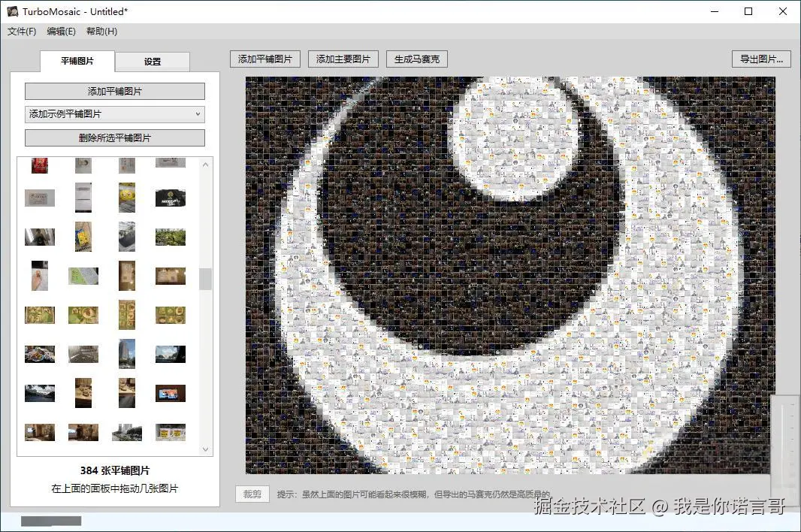801x532 pixels.
Task: Open the 文件(F) menu
Action: [22, 31]
